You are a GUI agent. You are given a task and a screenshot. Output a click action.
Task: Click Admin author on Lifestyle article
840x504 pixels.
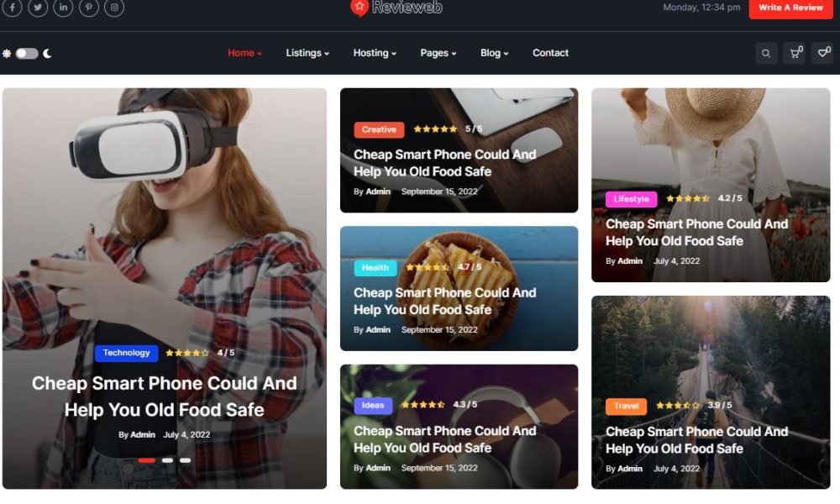[x=630, y=261]
